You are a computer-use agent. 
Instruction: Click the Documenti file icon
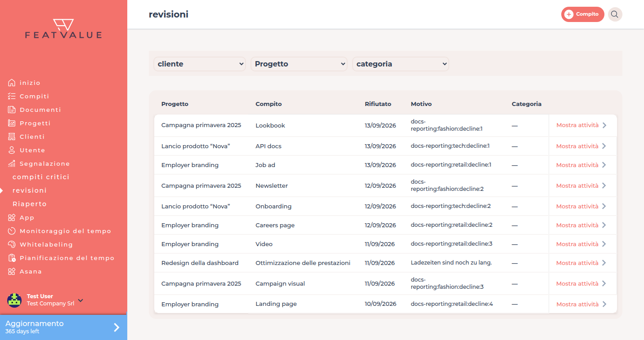[x=12, y=110]
